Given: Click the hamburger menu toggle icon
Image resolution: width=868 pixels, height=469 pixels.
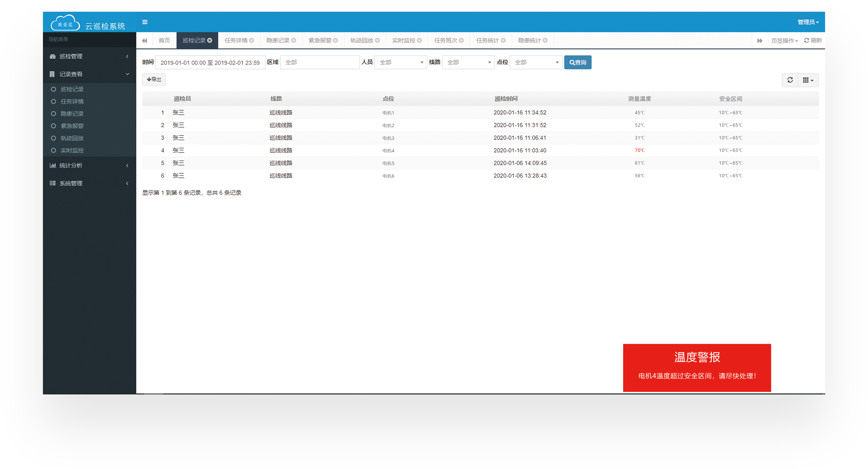Looking at the screenshot, I should (145, 22).
